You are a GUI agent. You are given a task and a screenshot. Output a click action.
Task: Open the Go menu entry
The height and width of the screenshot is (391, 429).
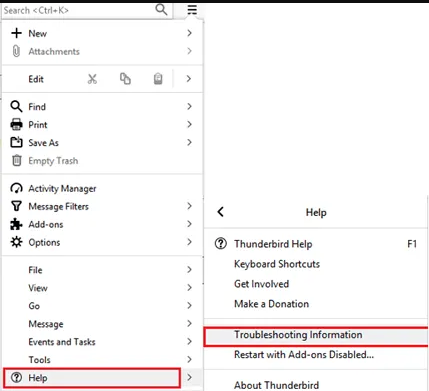(x=102, y=306)
